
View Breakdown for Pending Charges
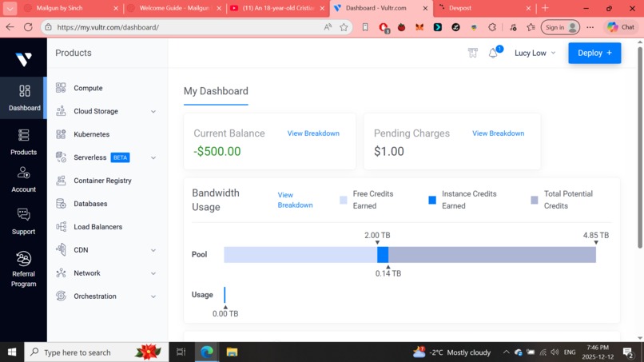tap(499, 133)
